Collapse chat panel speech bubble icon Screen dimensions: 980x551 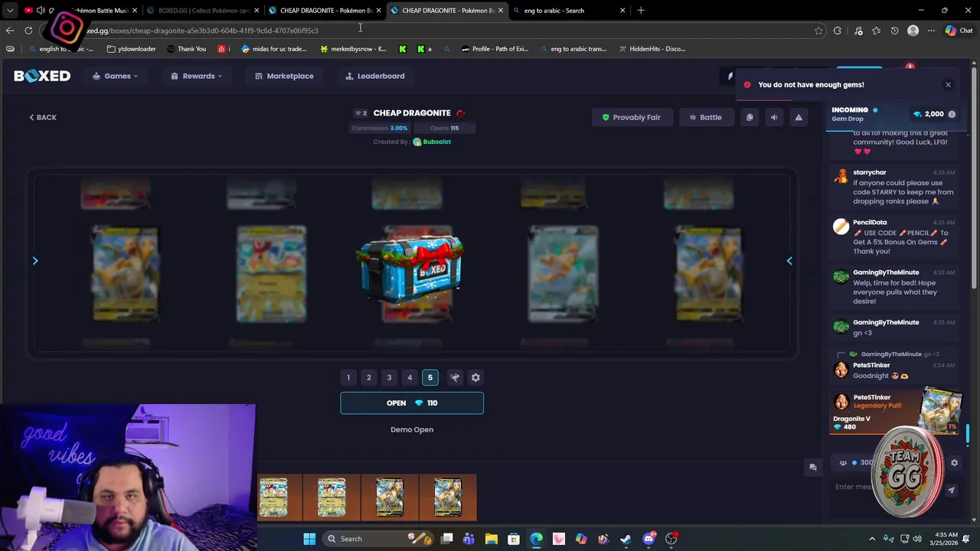click(812, 467)
